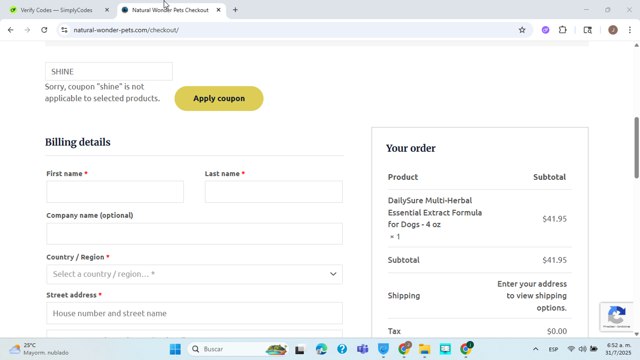Click the Enter your address shipping note
Viewport: 640px width, 360px height.
coord(532,296)
